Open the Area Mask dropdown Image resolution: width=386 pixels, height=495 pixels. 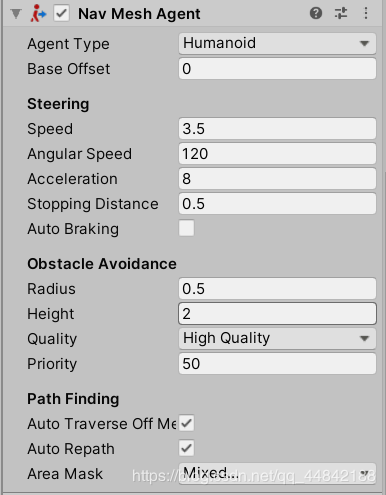tap(277, 474)
